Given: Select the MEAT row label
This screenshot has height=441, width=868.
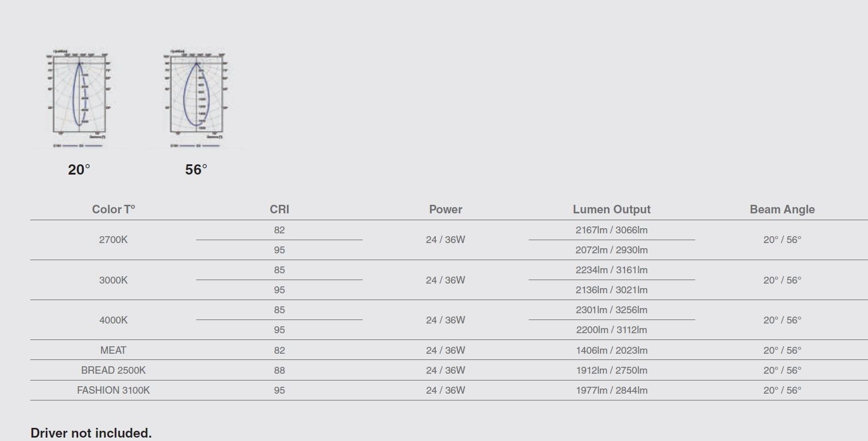Looking at the screenshot, I should (x=113, y=350).
